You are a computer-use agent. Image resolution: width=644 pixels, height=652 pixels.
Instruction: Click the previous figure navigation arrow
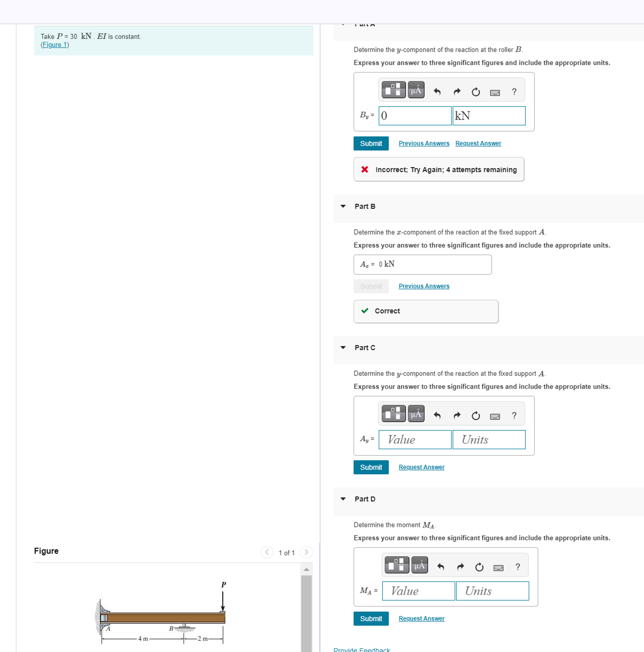coord(267,552)
